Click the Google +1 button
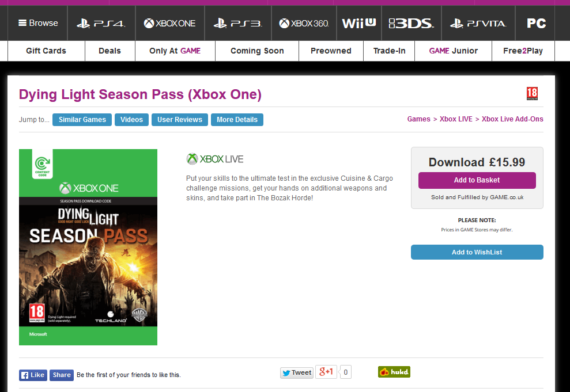 coord(326,372)
